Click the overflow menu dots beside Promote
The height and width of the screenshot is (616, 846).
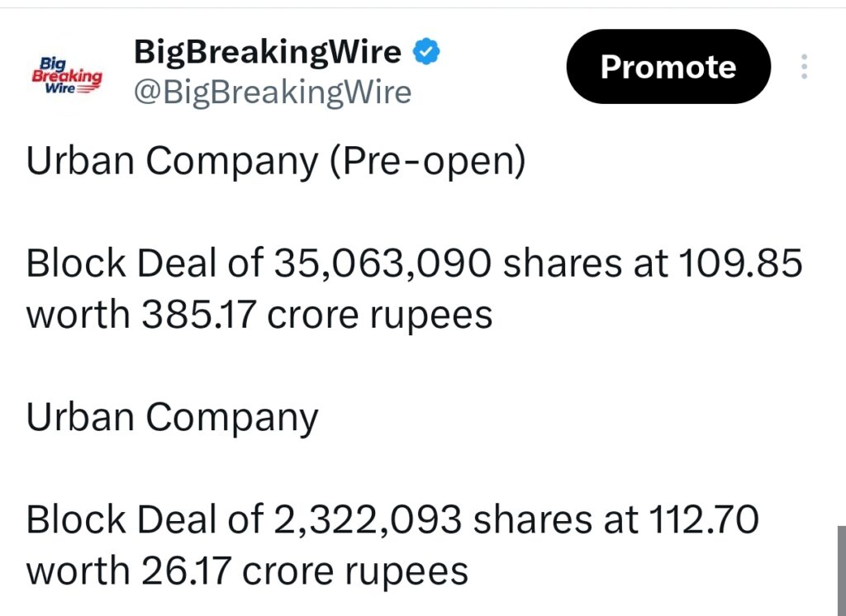(803, 66)
